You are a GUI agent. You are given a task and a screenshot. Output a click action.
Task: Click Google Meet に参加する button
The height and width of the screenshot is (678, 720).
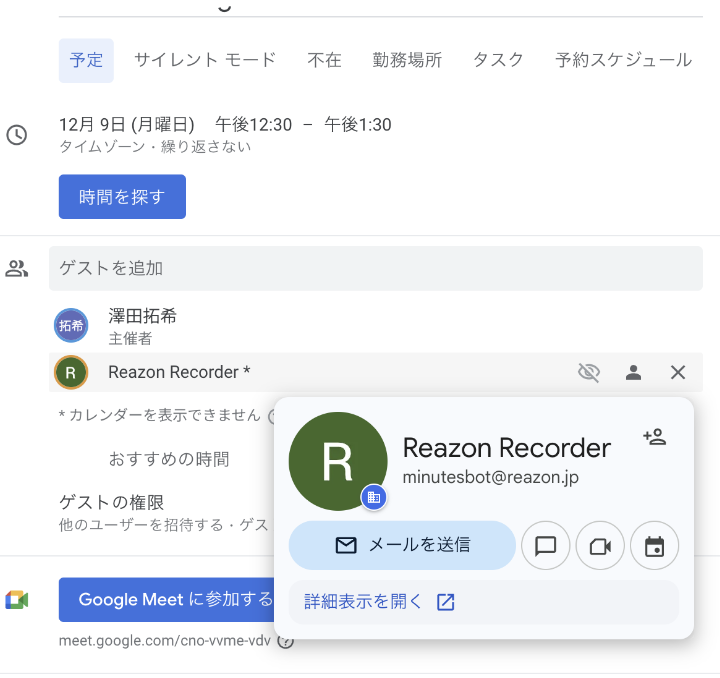click(167, 600)
